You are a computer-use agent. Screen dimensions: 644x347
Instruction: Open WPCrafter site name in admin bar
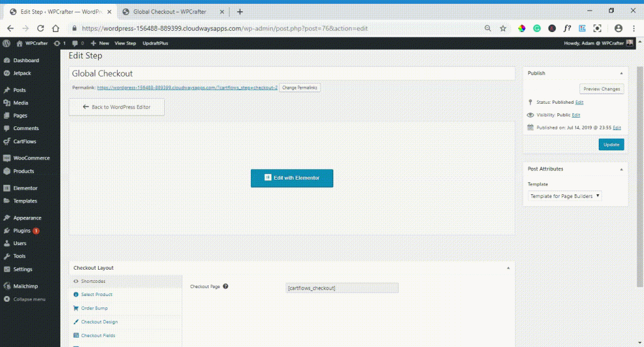tap(32, 43)
